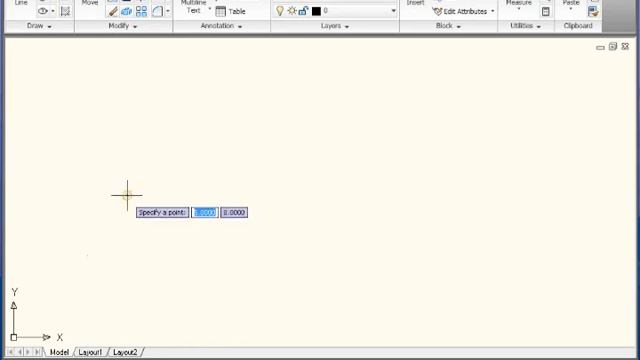Close the drawing window
The image size is (640, 360).
pyautogui.click(x=625, y=47)
